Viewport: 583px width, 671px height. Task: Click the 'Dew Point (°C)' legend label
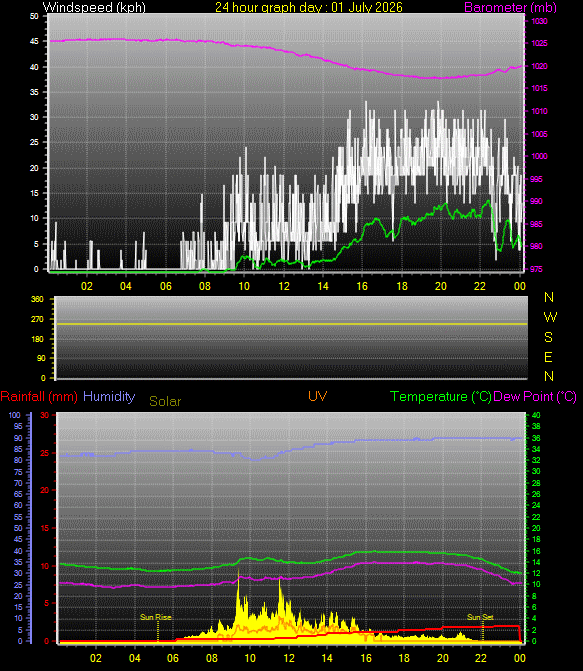click(535, 397)
